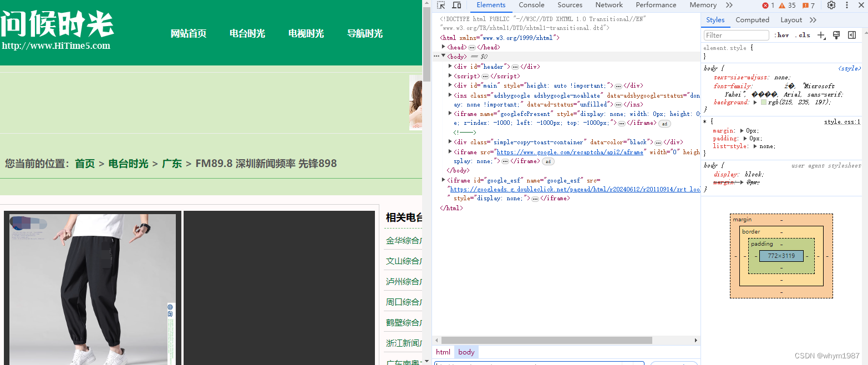Show more Styles pane tabs chevron
This screenshot has height=365, width=868.
[813, 20]
